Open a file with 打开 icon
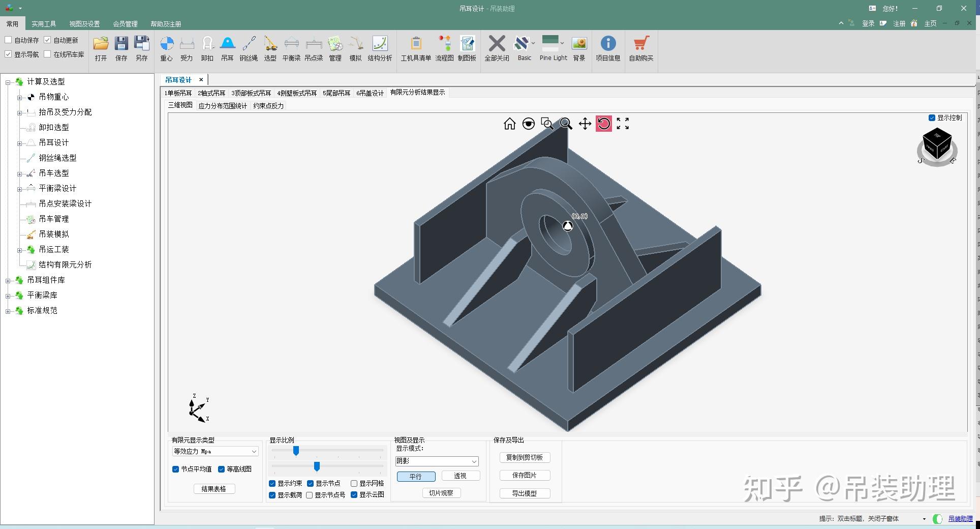The width and height of the screenshot is (980, 529). (101, 49)
